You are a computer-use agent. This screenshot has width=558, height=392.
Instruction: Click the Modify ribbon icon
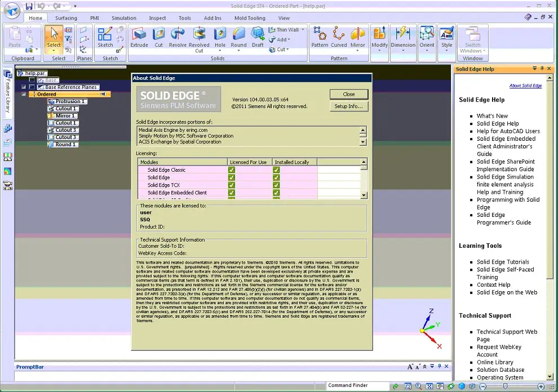pos(379,34)
